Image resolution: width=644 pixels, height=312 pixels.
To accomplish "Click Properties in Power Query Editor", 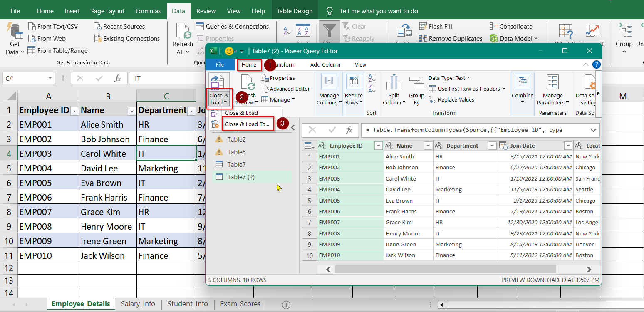I will coord(278,78).
